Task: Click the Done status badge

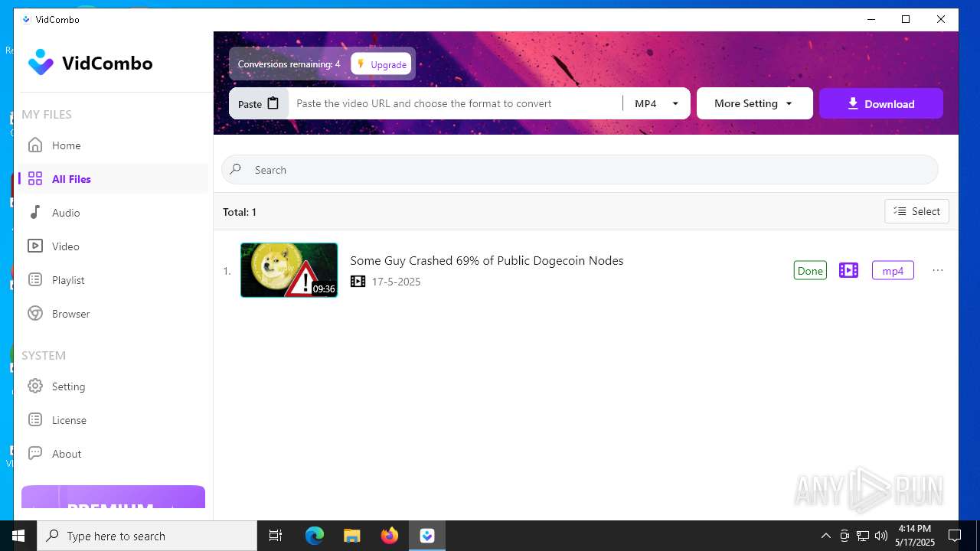Action: (810, 270)
